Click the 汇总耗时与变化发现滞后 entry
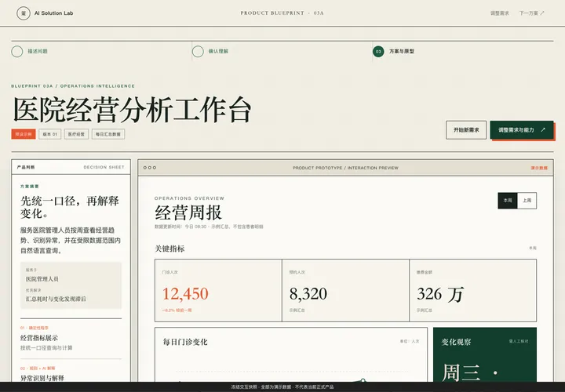Image resolution: width=565 pixels, height=392 pixels. pos(56,299)
